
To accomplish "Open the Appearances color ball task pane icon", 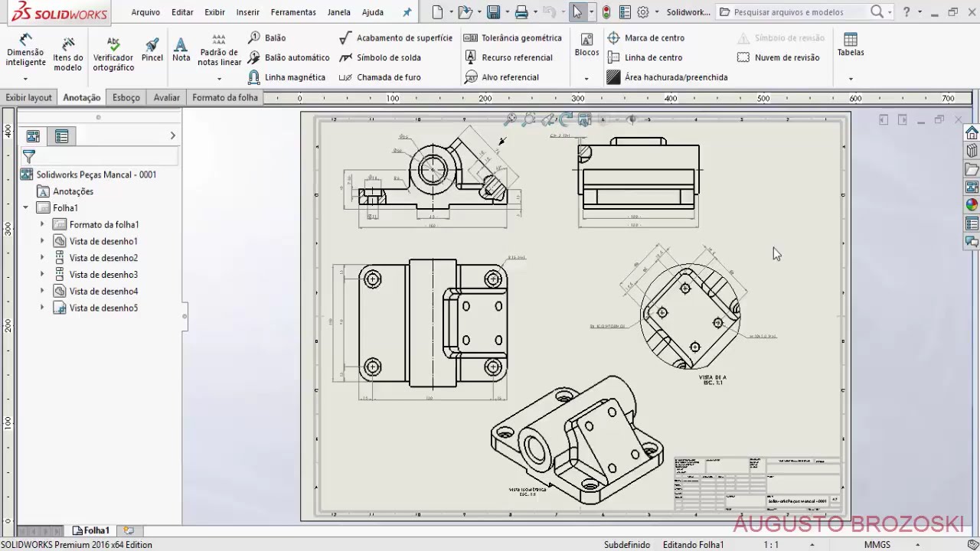I will (972, 205).
